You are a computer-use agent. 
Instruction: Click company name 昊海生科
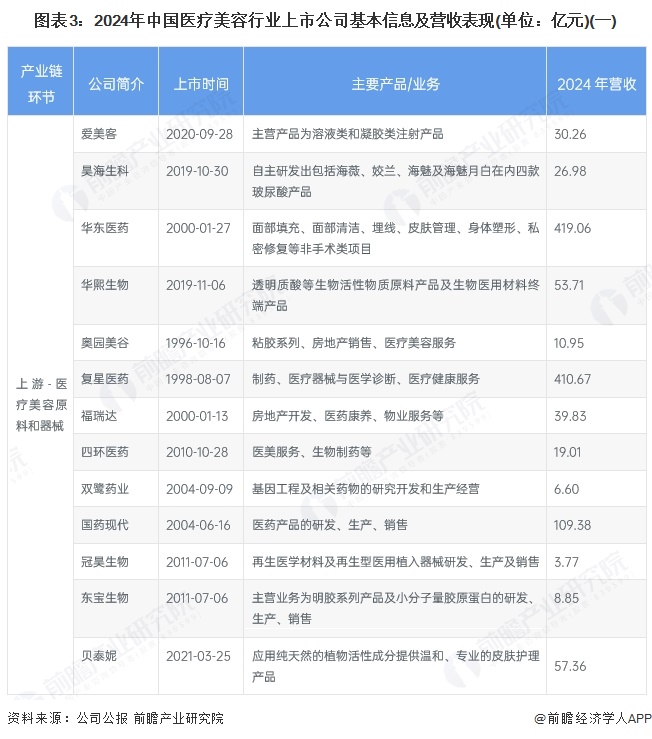click(104, 171)
